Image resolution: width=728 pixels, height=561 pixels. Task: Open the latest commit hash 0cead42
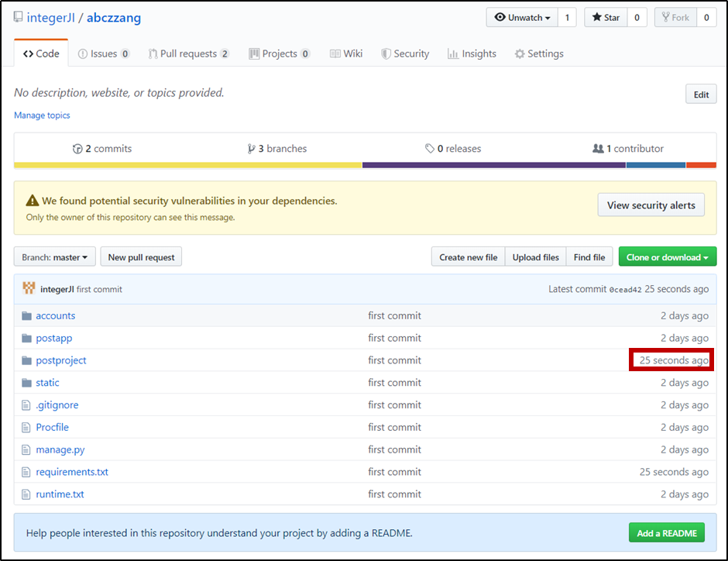626,290
